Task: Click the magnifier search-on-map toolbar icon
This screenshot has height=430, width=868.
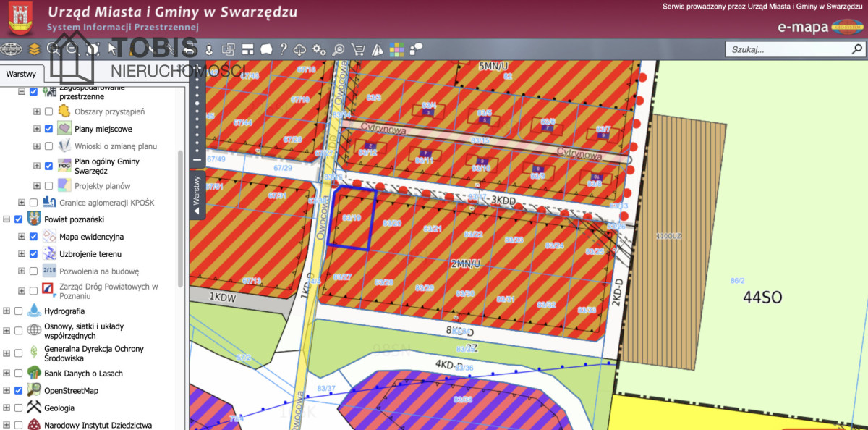Action: pos(339,49)
